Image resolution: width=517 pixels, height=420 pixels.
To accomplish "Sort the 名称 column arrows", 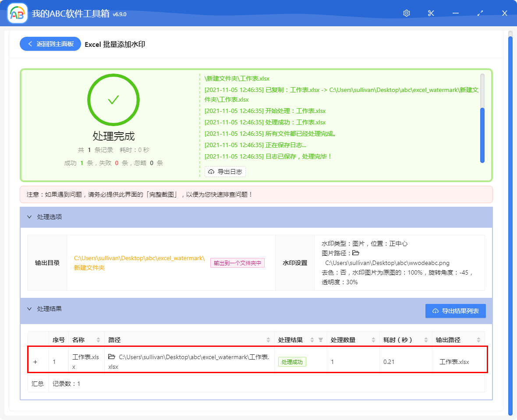I will click(x=97, y=339).
